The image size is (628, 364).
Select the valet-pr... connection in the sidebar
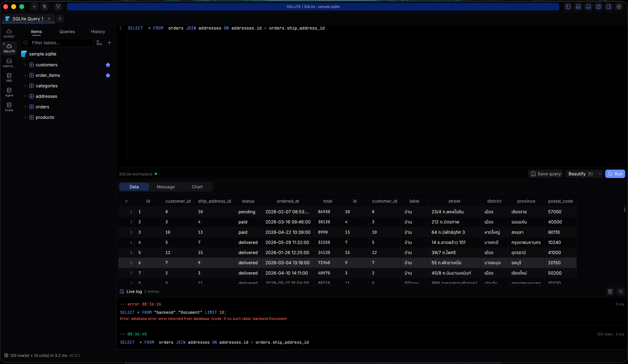[x=9, y=63]
